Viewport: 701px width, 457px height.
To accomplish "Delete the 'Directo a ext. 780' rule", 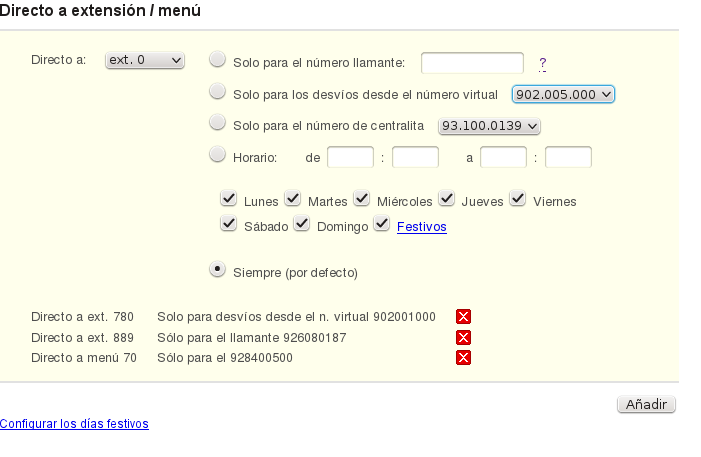I will (x=463, y=317).
